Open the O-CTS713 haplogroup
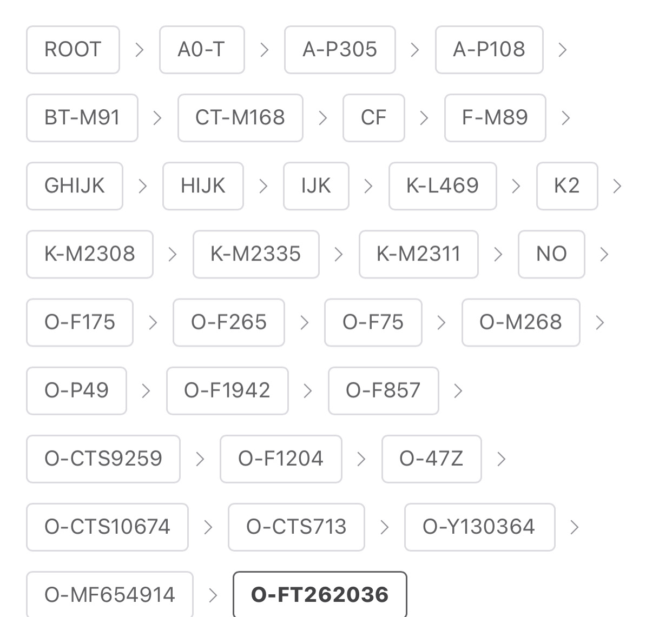This screenshot has width=672, height=617. 296,527
